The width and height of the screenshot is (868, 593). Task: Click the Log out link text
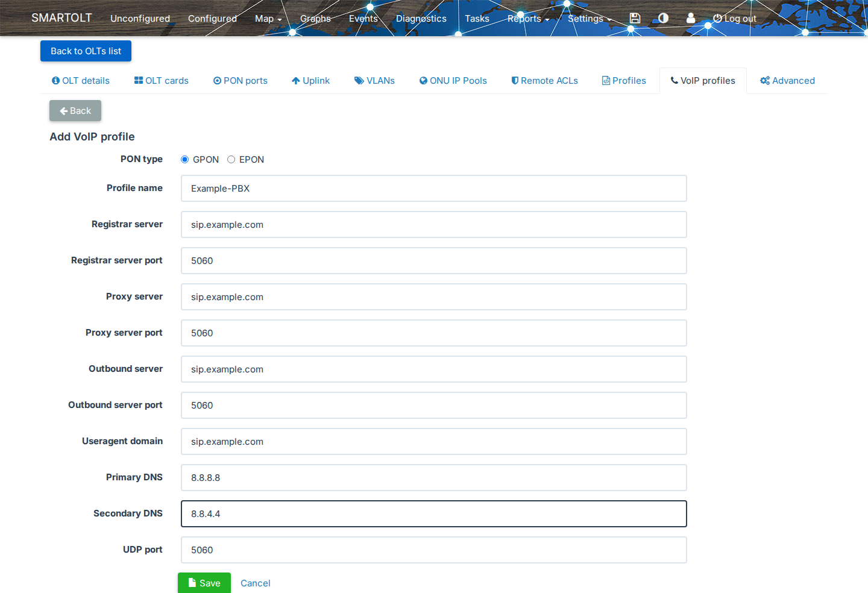pos(740,19)
